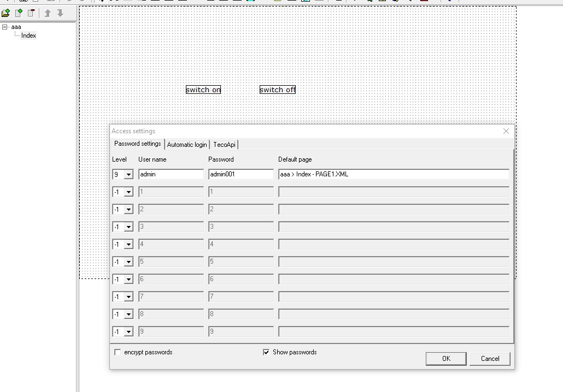563x392 pixels.
Task: Open Level dropdown for user 8 row
Action: 128,314
